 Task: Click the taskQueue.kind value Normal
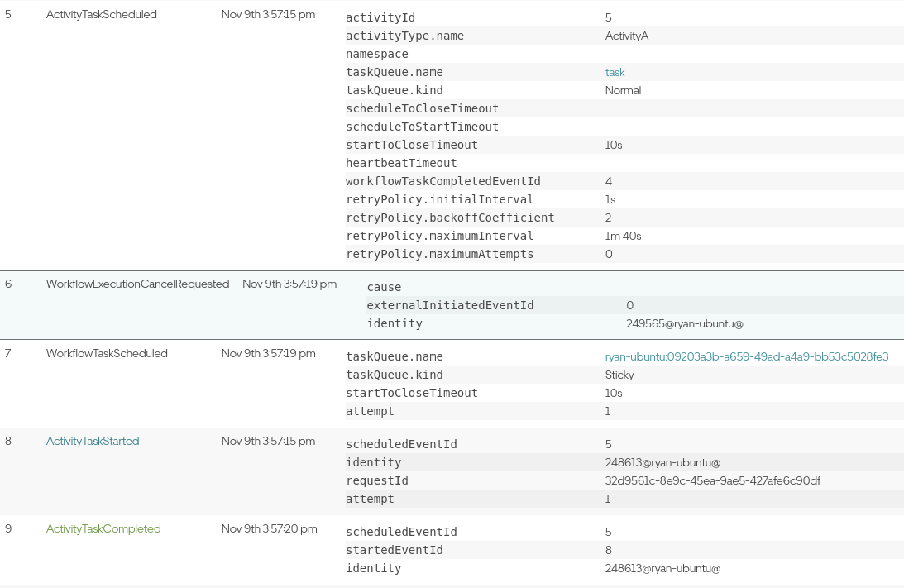tap(623, 90)
